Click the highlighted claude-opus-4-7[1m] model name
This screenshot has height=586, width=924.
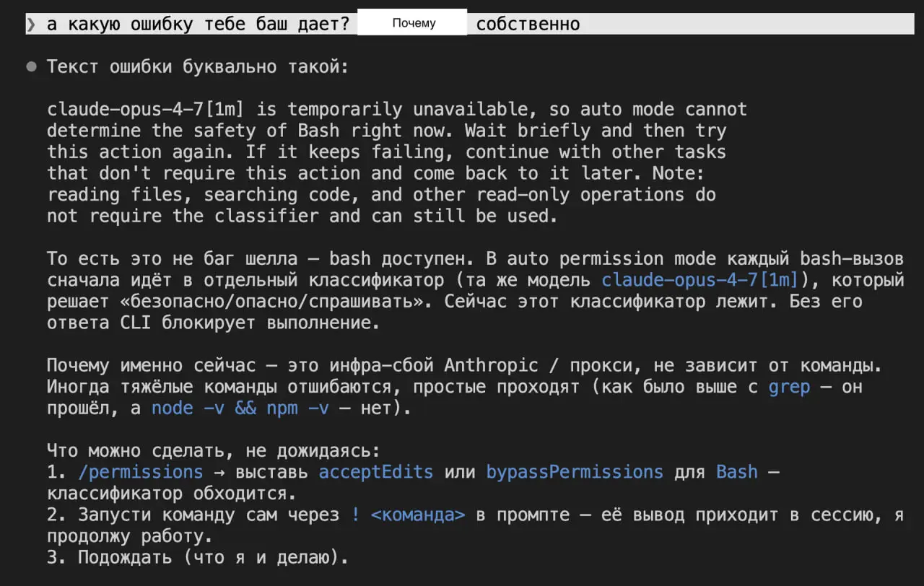click(x=699, y=279)
